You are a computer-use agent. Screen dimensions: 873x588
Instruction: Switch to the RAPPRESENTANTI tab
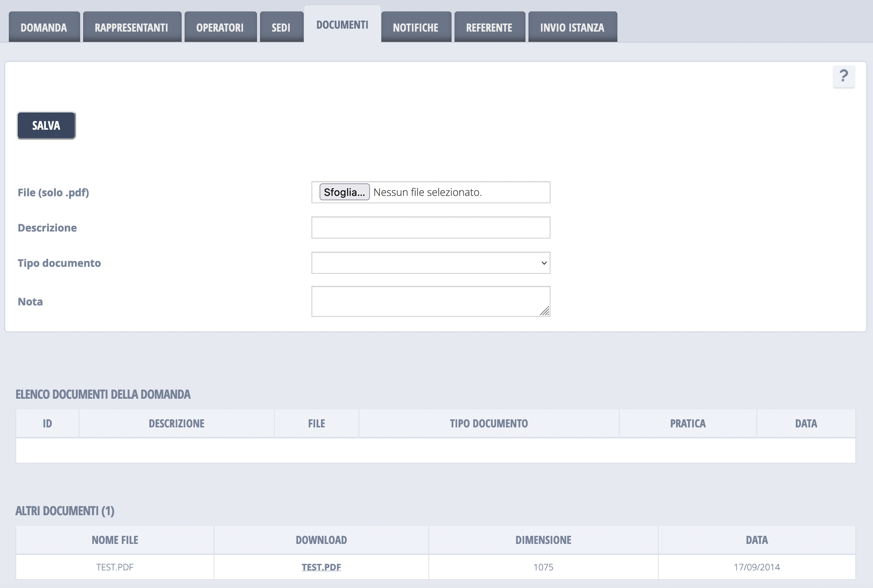(x=132, y=27)
